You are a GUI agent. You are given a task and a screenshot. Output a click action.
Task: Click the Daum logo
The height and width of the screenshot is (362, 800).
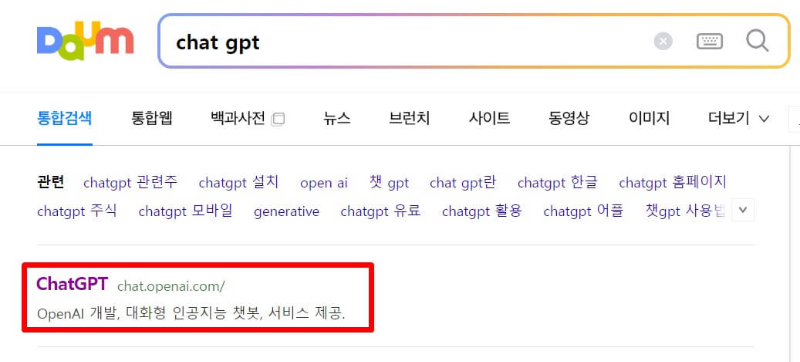(x=85, y=41)
